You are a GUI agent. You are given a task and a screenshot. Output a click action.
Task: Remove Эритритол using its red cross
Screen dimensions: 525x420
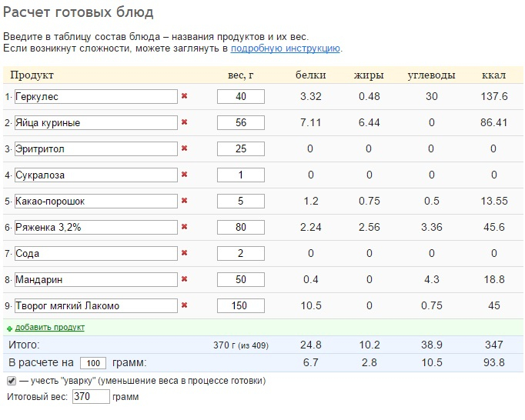pos(184,149)
